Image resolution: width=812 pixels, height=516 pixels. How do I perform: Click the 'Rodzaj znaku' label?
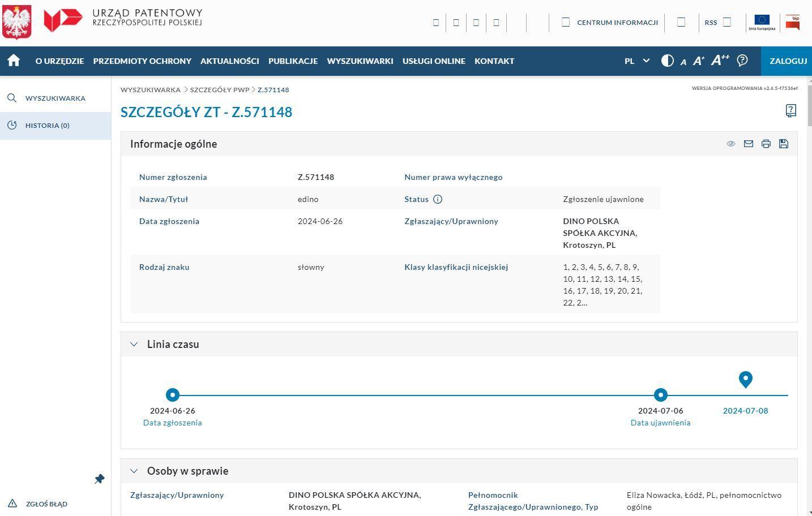pyautogui.click(x=164, y=267)
